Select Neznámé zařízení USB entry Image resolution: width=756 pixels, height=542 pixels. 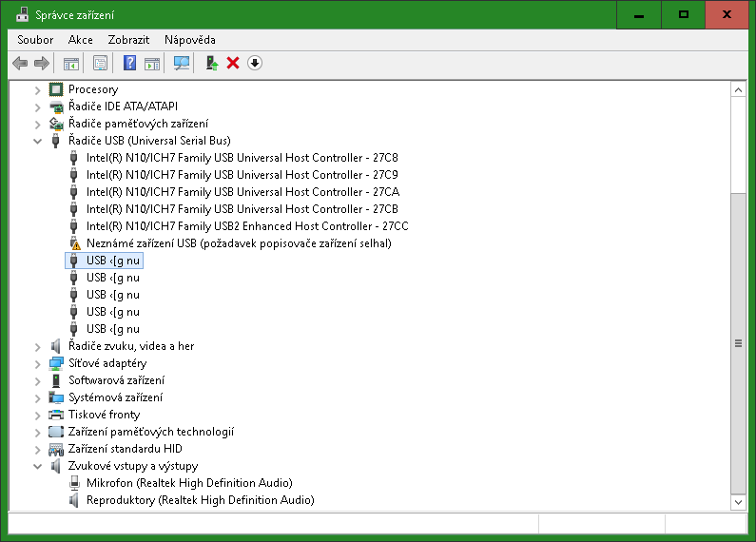239,243
